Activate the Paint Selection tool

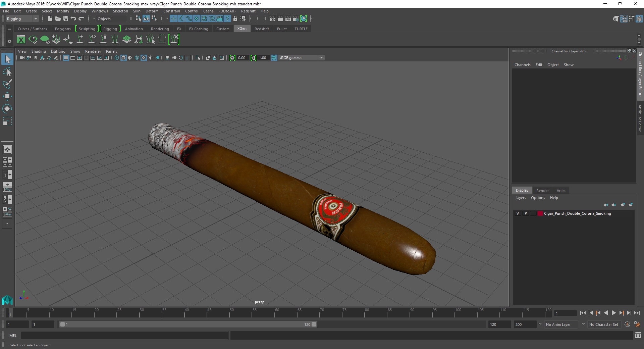pos(7,84)
